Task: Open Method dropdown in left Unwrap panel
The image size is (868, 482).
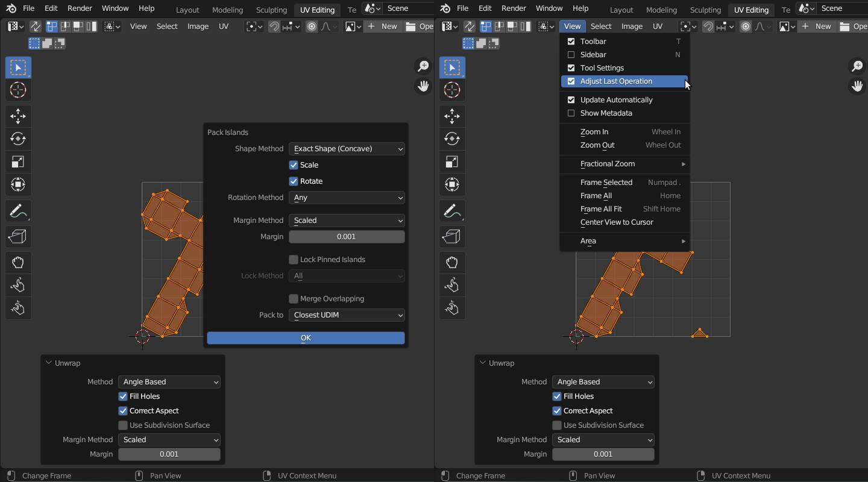Action: coord(169,382)
